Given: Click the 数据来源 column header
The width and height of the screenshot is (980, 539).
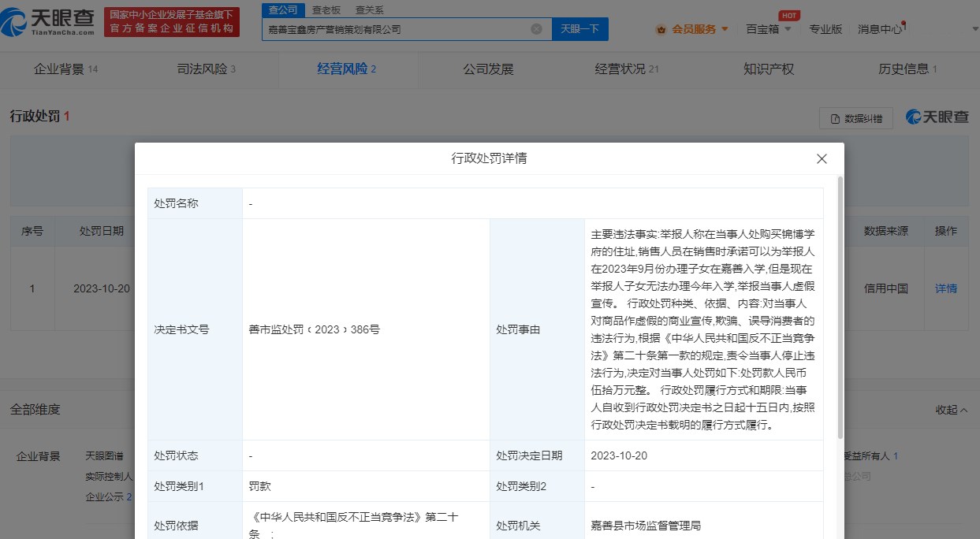Looking at the screenshot, I should tap(885, 231).
